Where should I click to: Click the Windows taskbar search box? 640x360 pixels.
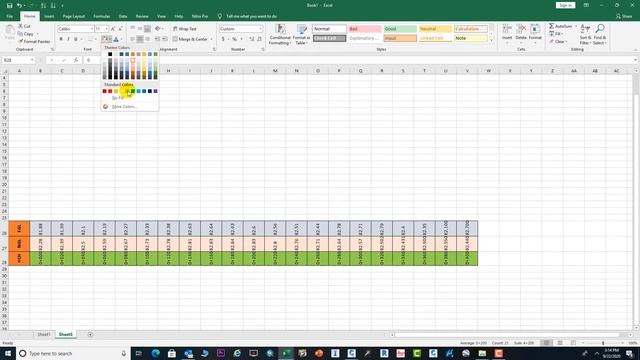[73, 353]
